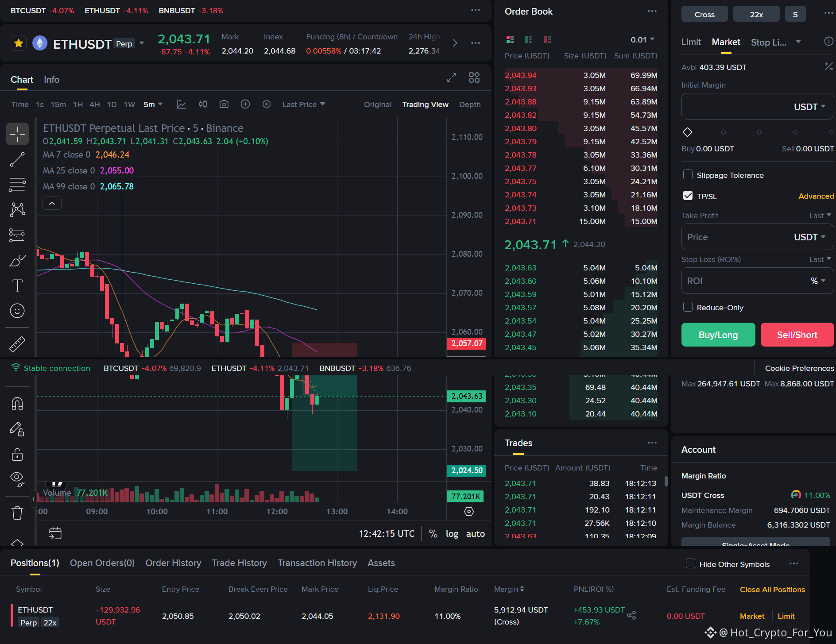This screenshot has height=644, width=836.
Task: Toggle log scale on the chart
Action: pos(452,534)
